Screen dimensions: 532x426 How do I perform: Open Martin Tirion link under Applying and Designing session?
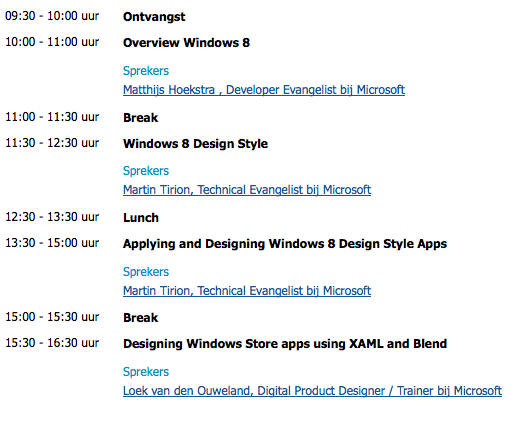[x=247, y=291]
